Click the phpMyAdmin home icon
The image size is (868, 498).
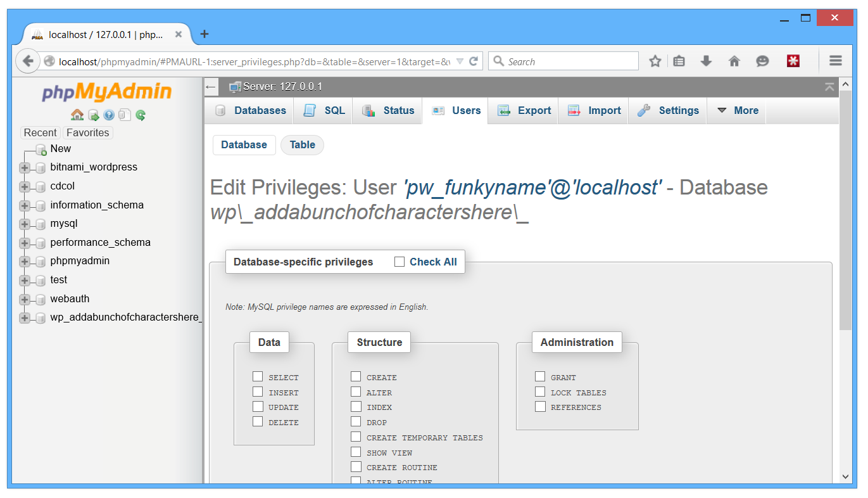(x=77, y=115)
